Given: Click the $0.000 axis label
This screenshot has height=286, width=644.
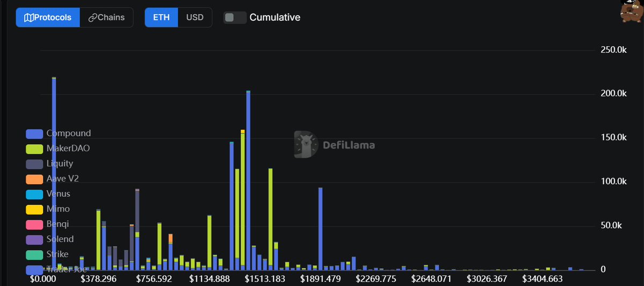Looking at the screenshot, I should pyautogui.click(x=43, y=280).
